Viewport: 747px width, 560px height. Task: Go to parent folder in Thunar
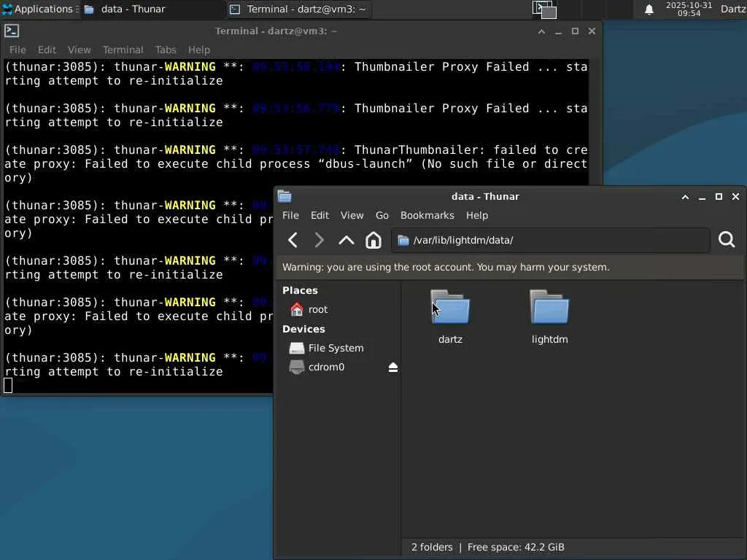pyautogui.click(x=347, y=240)
